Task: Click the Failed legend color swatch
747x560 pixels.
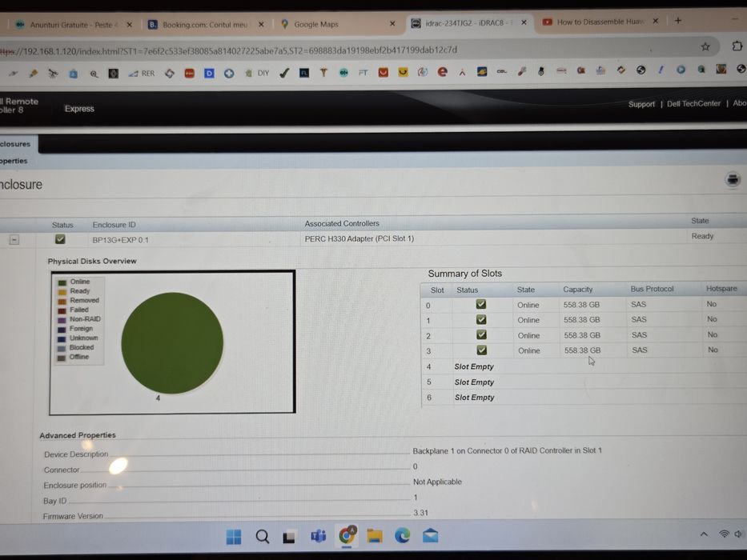Action: click(62, 310)
